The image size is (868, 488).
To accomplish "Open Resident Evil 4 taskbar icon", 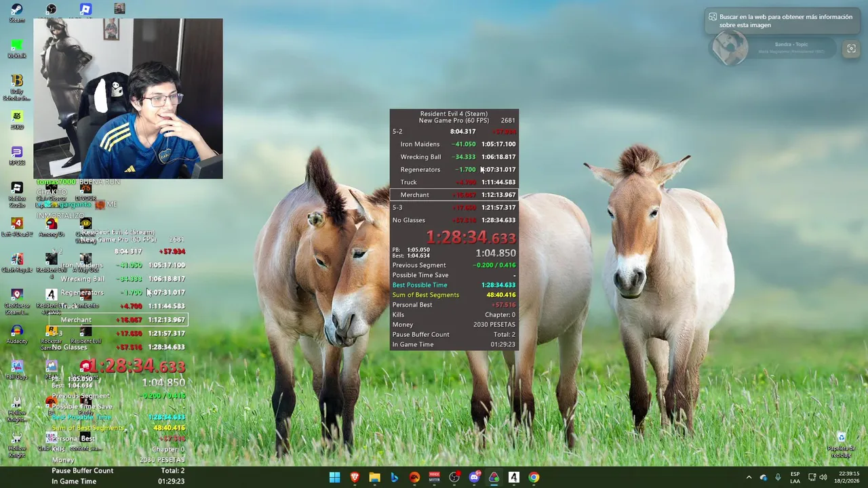I will pyautogui.click(x=514, y=477).
